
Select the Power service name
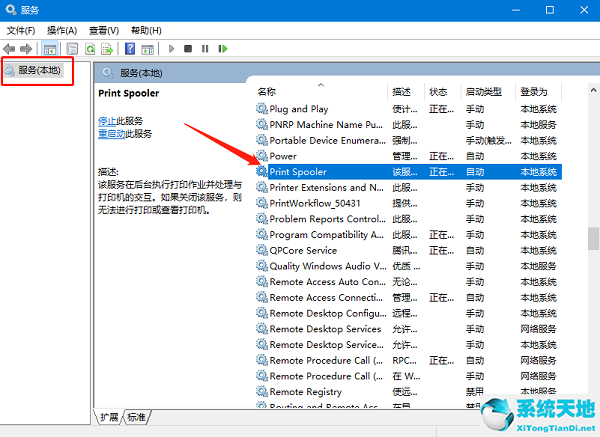[283, 156]
